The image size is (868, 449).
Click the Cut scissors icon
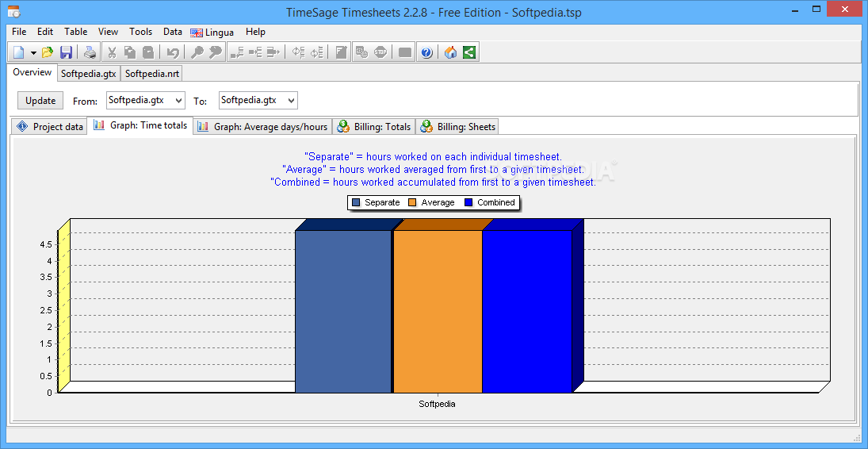click(112, 52)
